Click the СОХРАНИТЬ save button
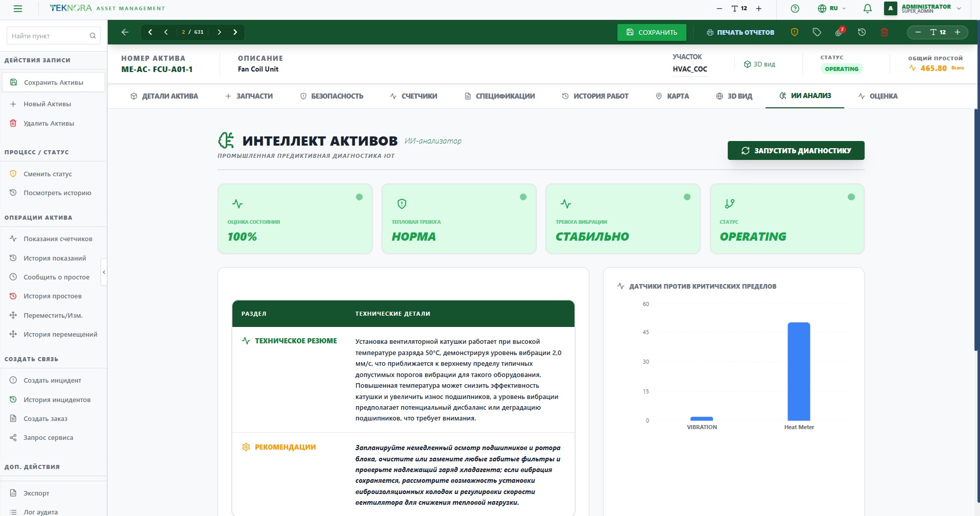The width and height of the screenshot is (980, 516). pos(652,32)
